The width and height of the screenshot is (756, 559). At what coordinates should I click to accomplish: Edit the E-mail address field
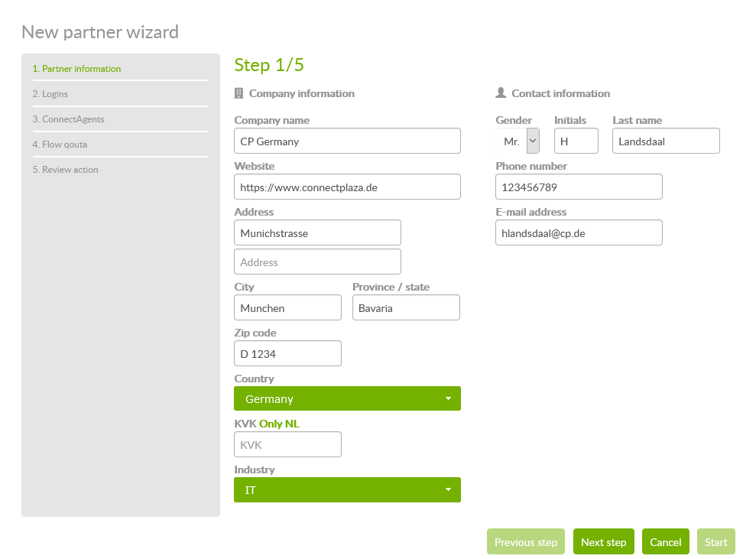(579, 233)
